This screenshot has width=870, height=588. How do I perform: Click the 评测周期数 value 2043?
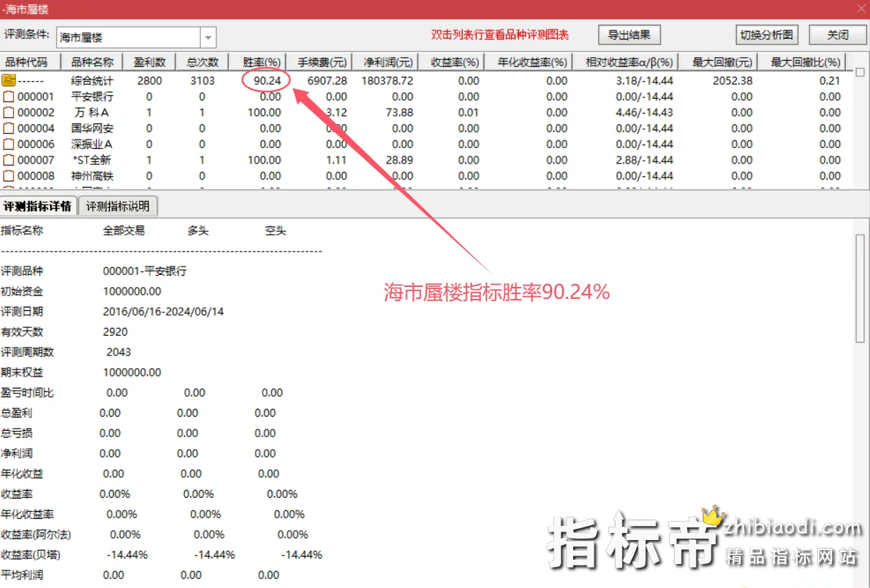click(119, 352)
